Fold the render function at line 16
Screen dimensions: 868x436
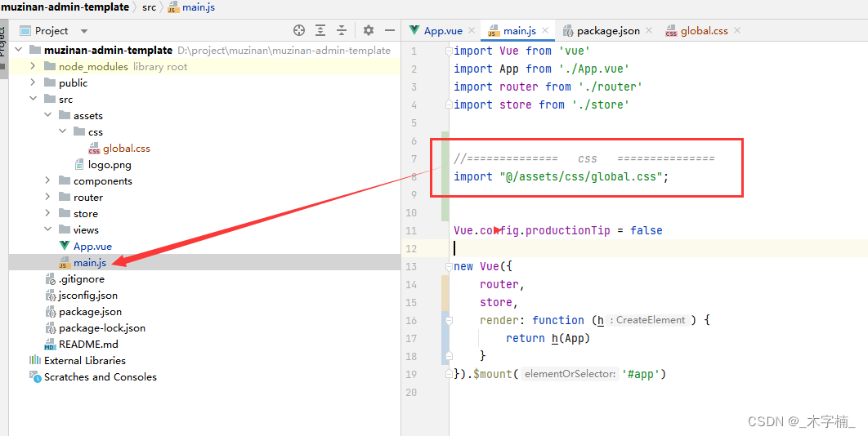(x=449, y=320)
